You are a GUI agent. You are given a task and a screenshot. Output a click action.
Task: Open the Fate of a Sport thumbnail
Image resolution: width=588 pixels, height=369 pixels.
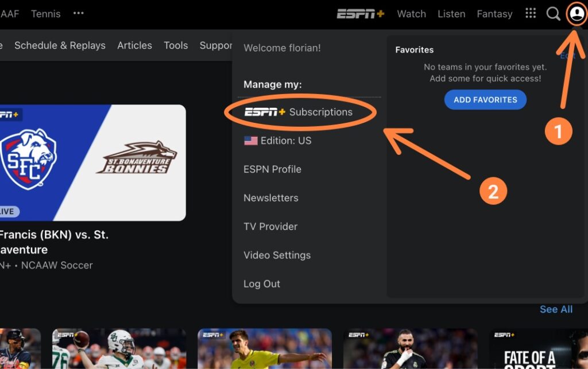click(539, 349)
